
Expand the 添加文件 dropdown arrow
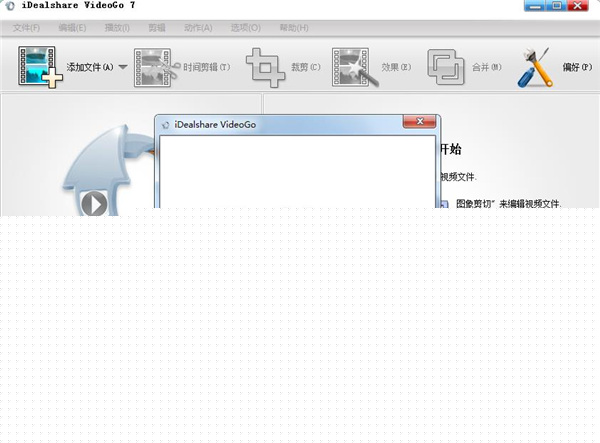click(x=123, y=67)
